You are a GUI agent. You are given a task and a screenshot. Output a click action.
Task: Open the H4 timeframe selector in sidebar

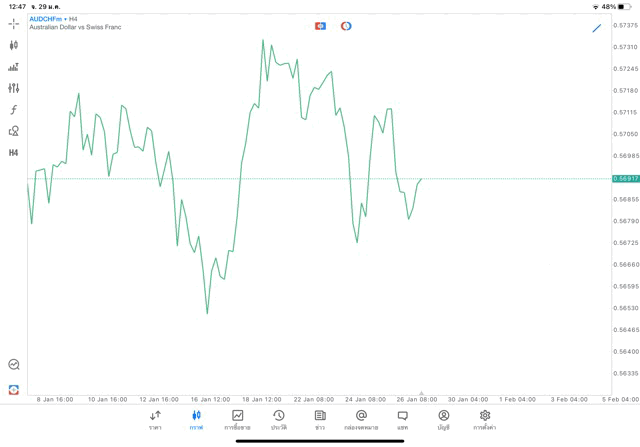13,153
